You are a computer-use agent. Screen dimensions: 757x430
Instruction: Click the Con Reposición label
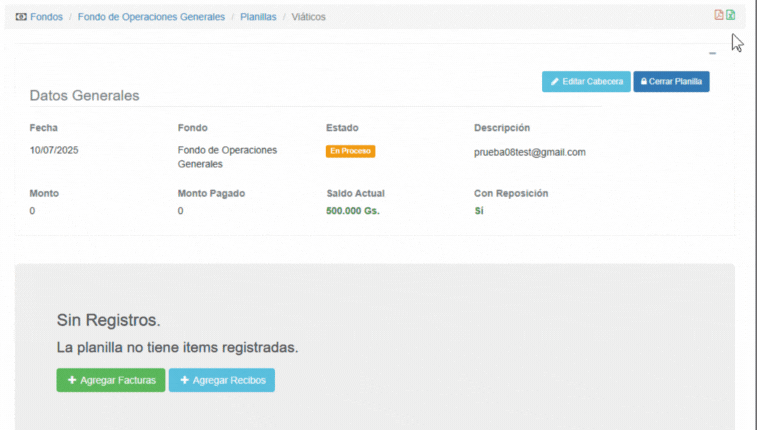511,194
